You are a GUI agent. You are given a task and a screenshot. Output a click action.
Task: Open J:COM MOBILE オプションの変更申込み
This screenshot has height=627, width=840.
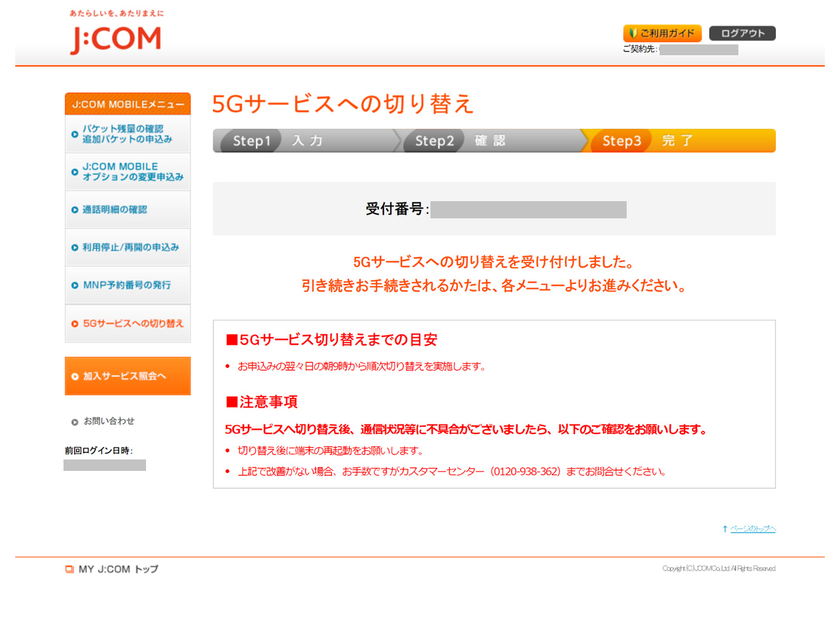tap(128, 171)
